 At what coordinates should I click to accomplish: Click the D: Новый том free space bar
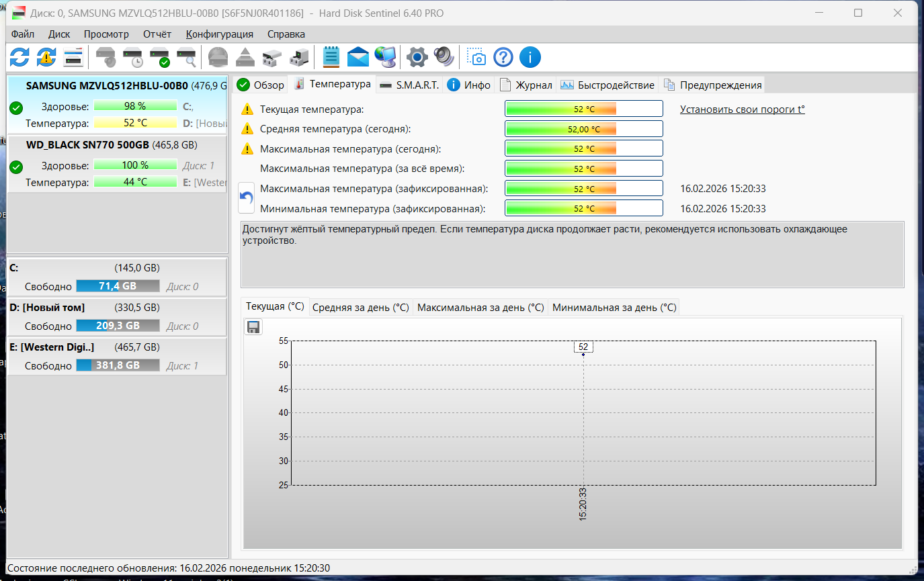pyautogui.click(x=118, y=326)
